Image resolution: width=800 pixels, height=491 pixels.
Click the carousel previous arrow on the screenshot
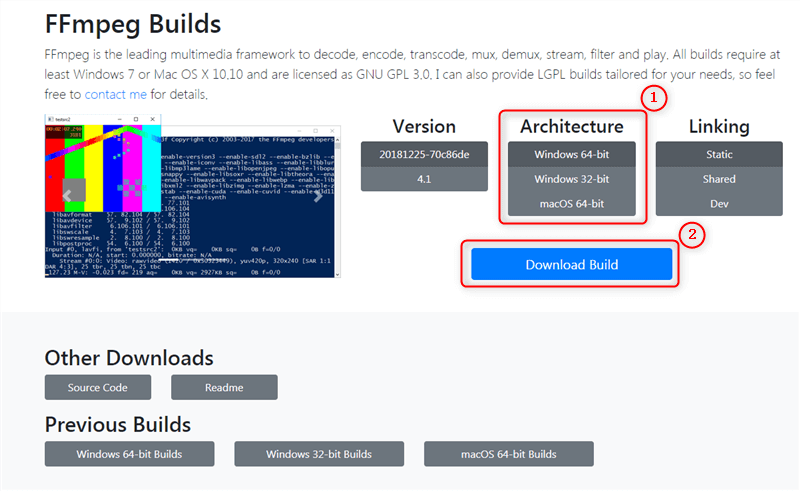[x=64, y=196]
